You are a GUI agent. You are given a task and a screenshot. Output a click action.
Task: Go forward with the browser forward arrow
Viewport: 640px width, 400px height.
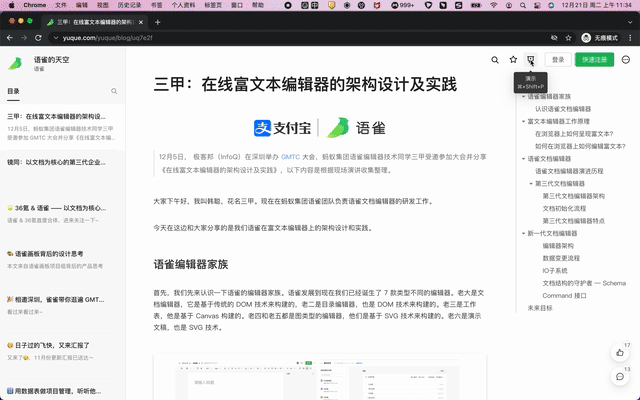click(x=24, y=38)
